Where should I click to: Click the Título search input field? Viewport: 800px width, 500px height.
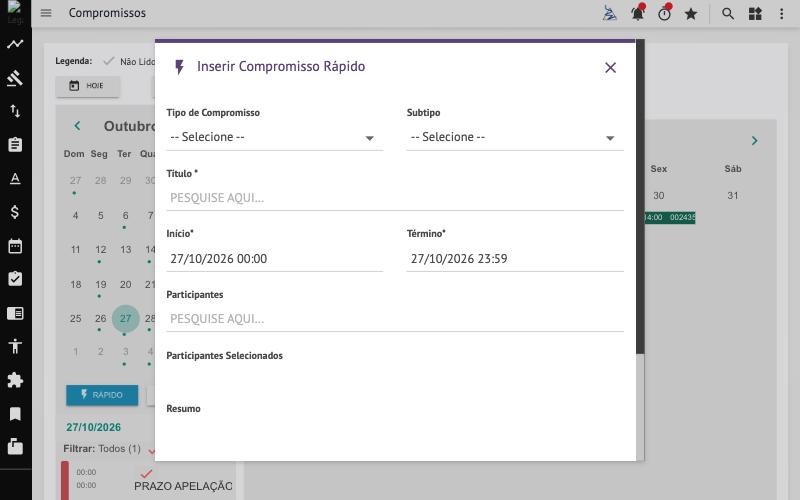tap(395, 198)
